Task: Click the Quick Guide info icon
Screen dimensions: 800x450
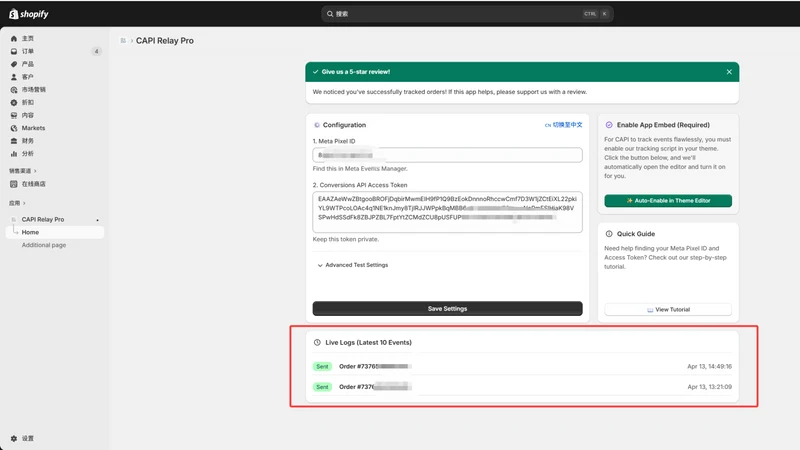Action: (x=609, y=234)
